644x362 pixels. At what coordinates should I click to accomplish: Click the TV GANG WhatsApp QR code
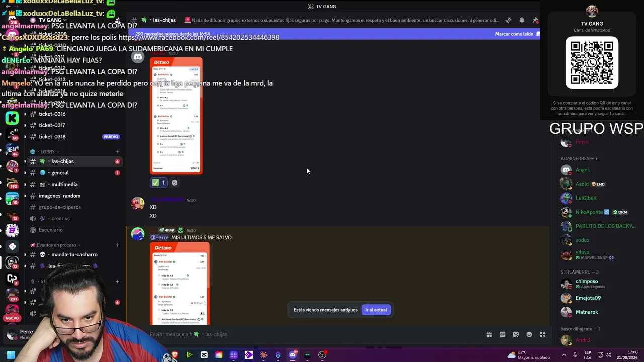click(x=592, y=63)
